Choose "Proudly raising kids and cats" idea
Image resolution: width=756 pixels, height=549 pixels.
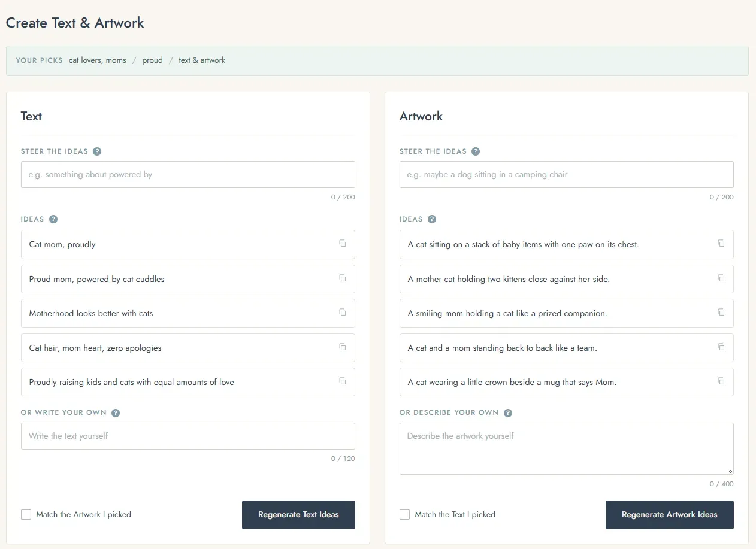click(x=188, y=382)
